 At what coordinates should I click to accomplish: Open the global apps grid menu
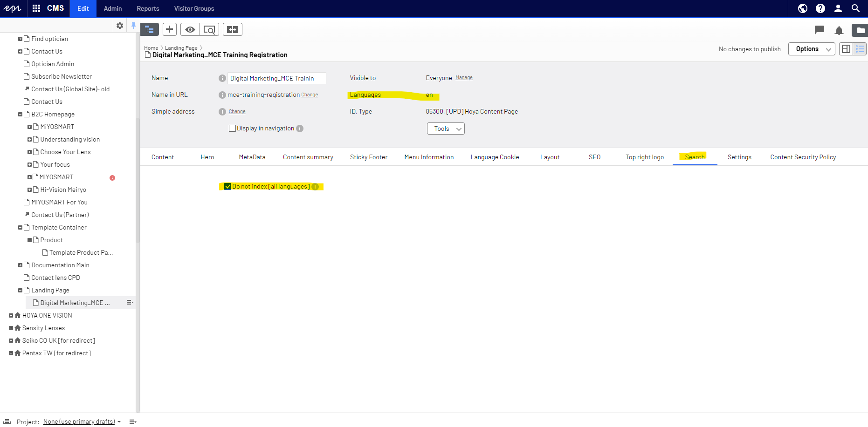point(36,8)
